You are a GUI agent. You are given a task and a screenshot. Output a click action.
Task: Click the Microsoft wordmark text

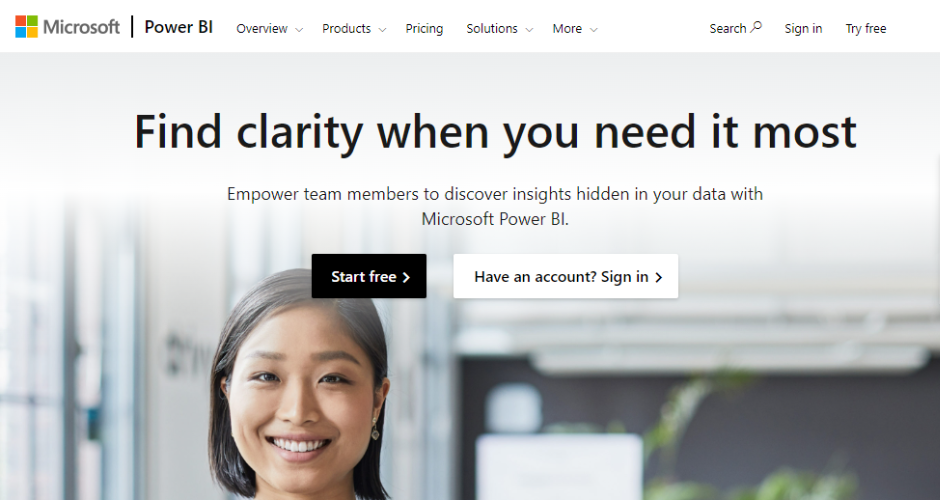82,28
